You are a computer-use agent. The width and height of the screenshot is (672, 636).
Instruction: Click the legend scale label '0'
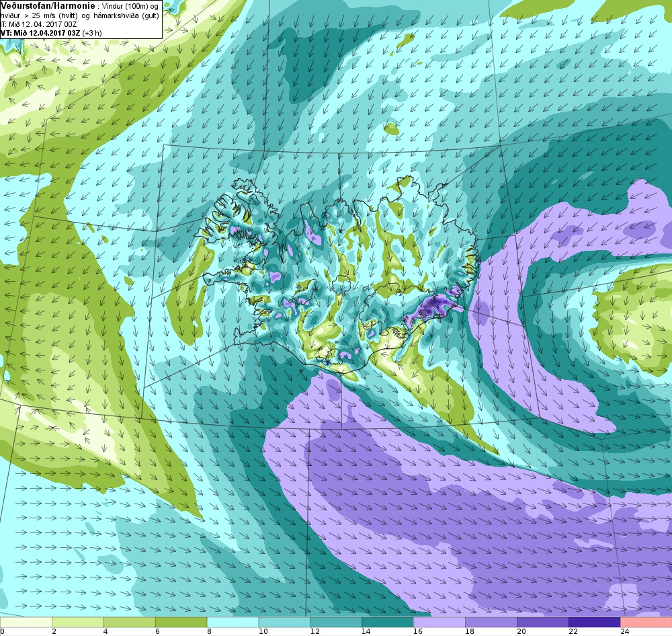[x=2, y=631]
